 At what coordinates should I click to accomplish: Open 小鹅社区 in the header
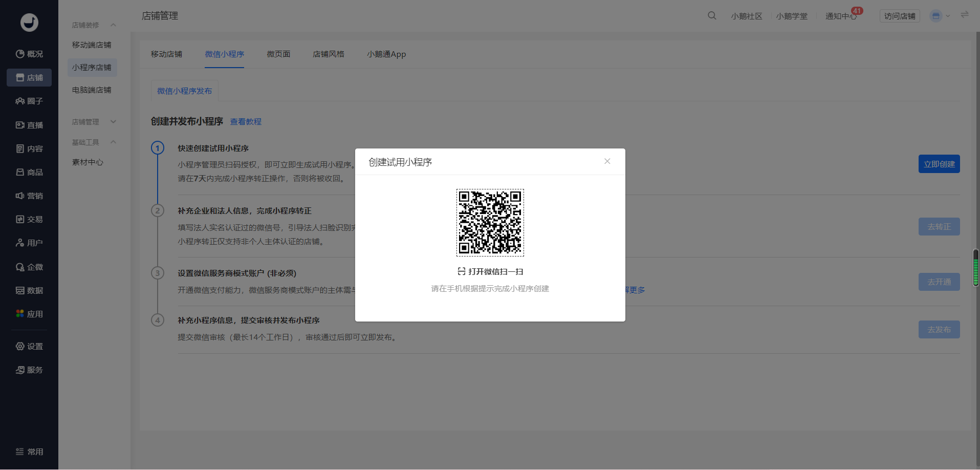[747, 16]
